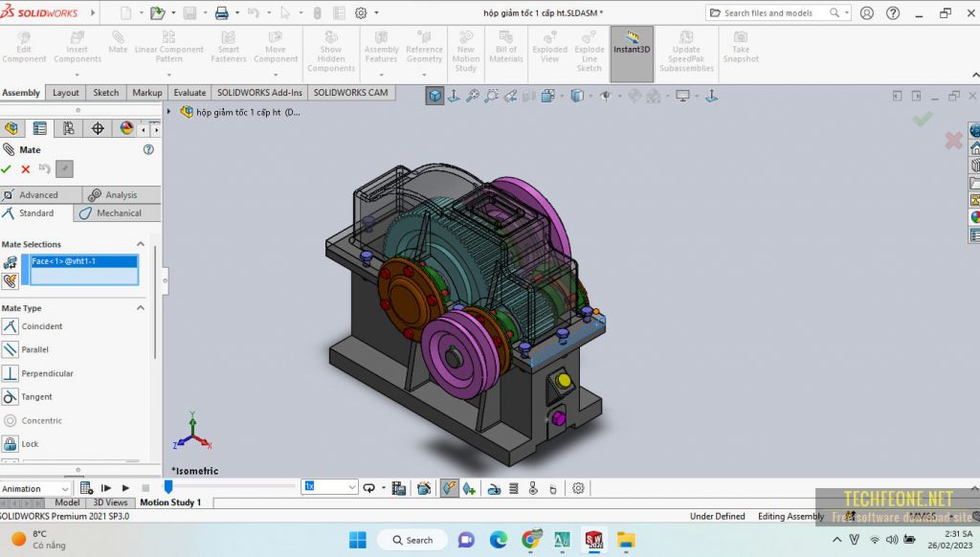This screenshot has width=980, height=557.
Task: Click the Face<1>@vht1-1 selection entry
Action: click(84, 261)
